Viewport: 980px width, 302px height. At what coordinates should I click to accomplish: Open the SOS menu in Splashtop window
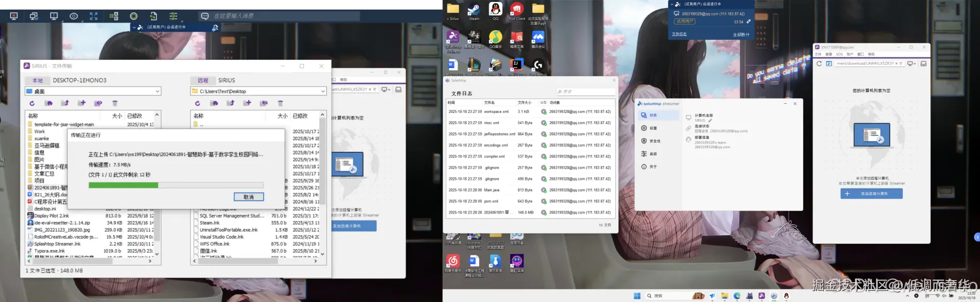pos(839,54)
